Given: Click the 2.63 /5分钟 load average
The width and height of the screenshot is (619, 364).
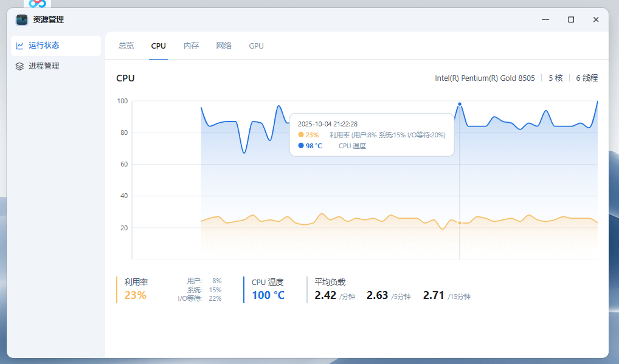Looking at the screenshot, I should pyautogui.click(x=389, y=295).
